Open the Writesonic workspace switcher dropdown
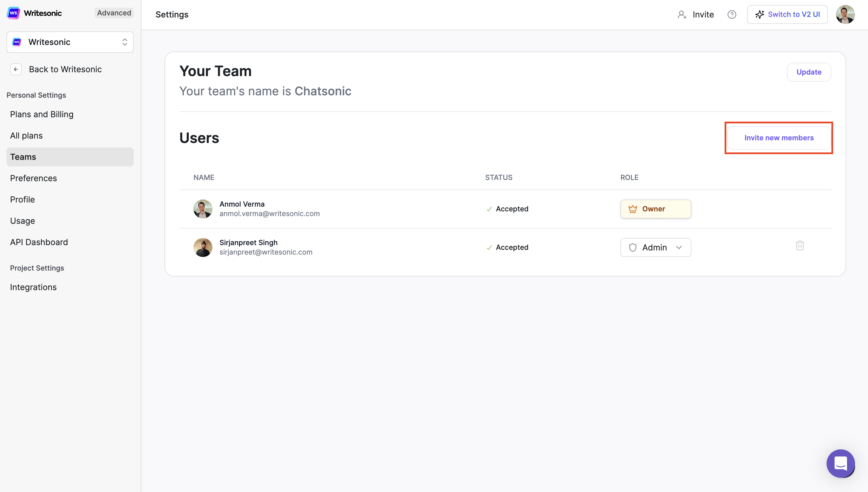The width and height of the screenshot is (868, 492). (x=70, y=42)
